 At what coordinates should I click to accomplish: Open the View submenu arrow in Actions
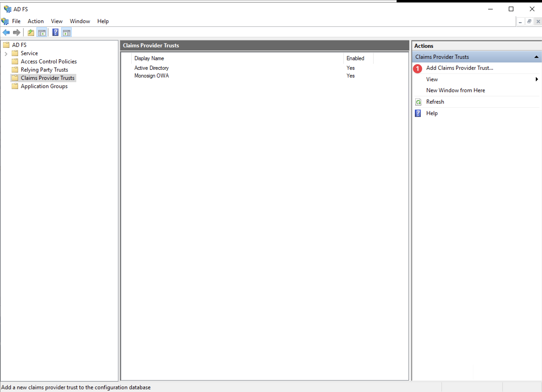click(537, 79)
